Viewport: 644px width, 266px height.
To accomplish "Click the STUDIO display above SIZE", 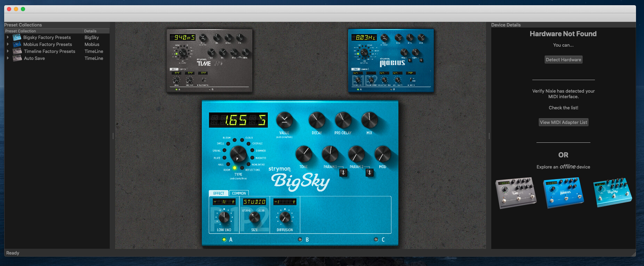I will [254, 202].
